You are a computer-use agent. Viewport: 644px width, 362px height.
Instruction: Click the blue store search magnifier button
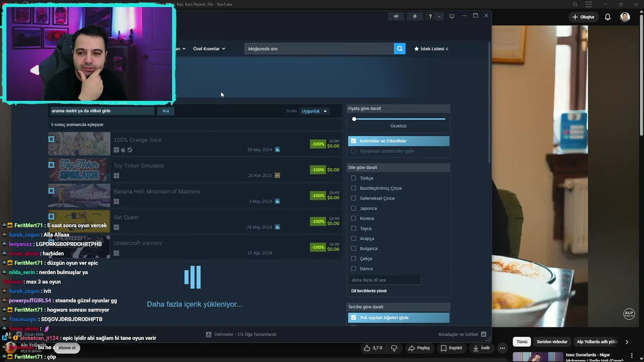(x=399, y=49)
